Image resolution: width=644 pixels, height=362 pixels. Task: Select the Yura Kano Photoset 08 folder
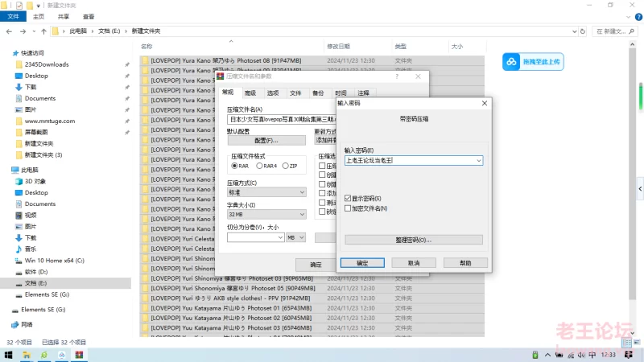pyautogui.click(x=226, y=60)
